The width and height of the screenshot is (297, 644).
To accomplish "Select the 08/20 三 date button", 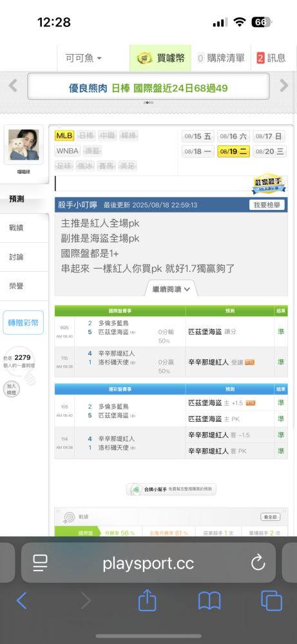I will pos(269,151).
